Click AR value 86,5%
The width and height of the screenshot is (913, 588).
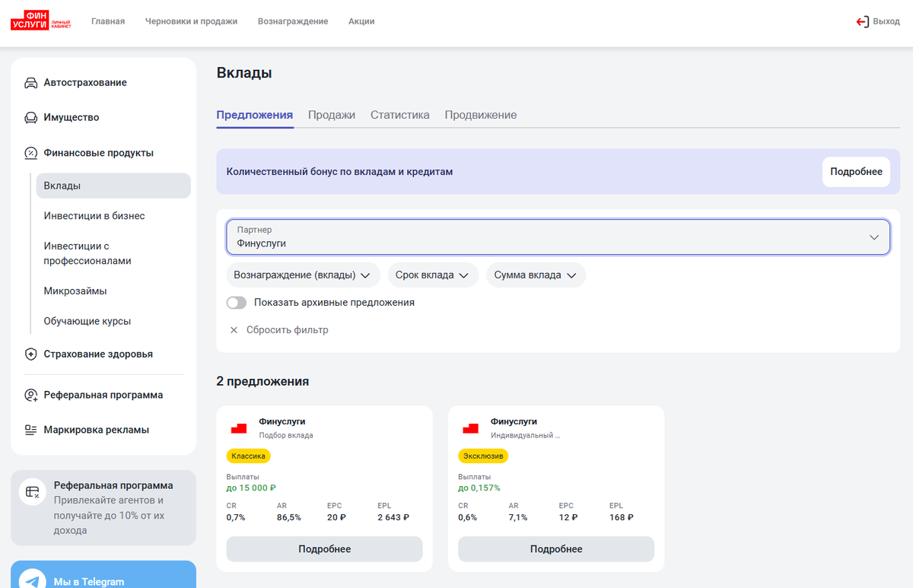point(289,518)
